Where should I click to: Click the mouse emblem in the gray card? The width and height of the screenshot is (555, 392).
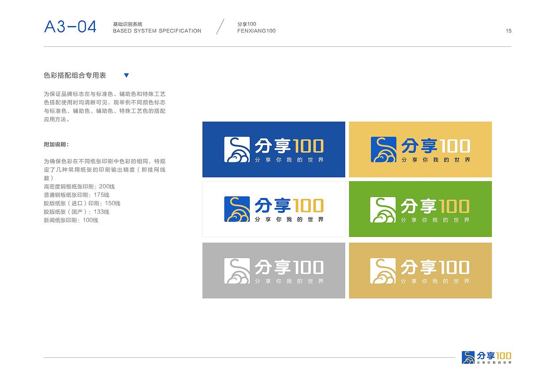(237, 271)
